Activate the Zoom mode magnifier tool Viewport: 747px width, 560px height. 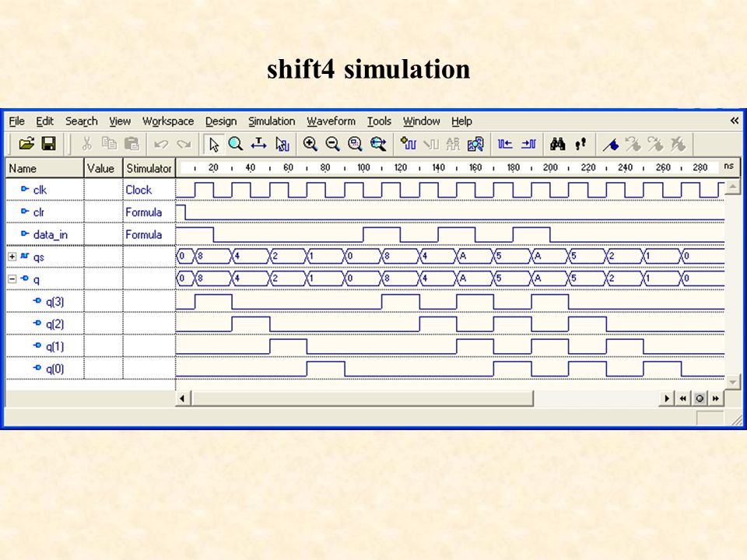point(236,144)
